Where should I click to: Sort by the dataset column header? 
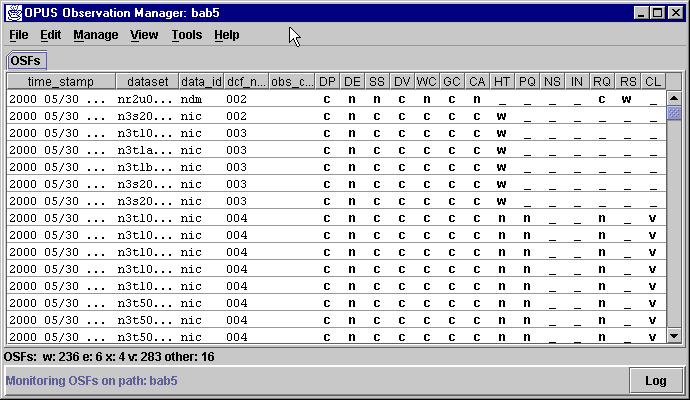click(146, 81)
